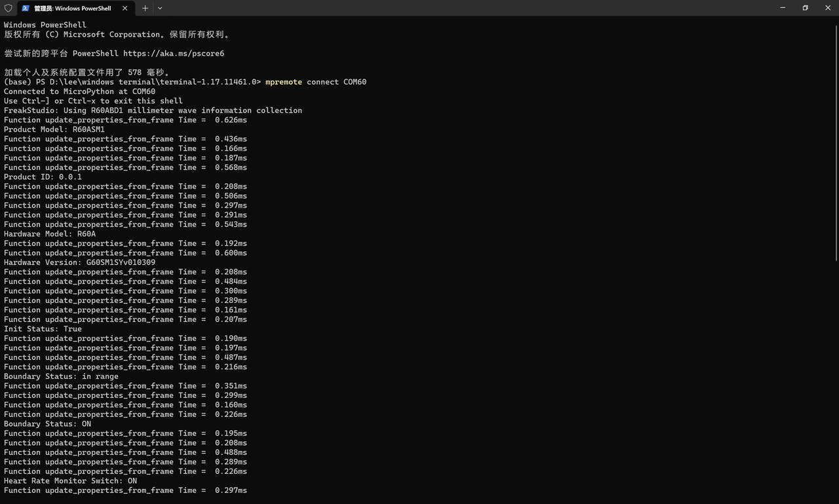Minimize the terminal window

click(x=783, y=8)
